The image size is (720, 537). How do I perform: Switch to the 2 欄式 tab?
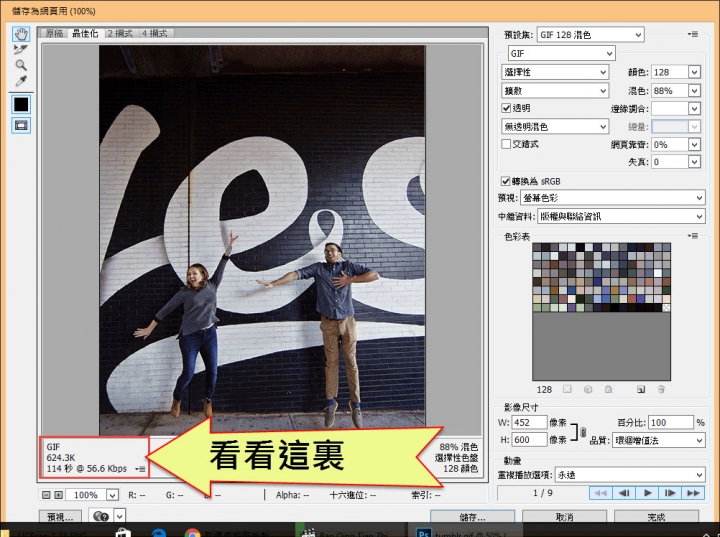[x=120, y=33]
